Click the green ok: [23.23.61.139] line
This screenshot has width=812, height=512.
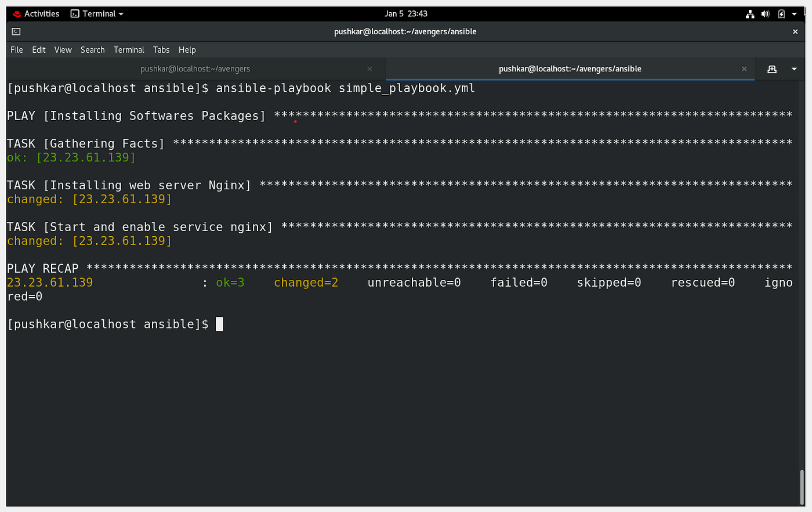coord(71,157)
